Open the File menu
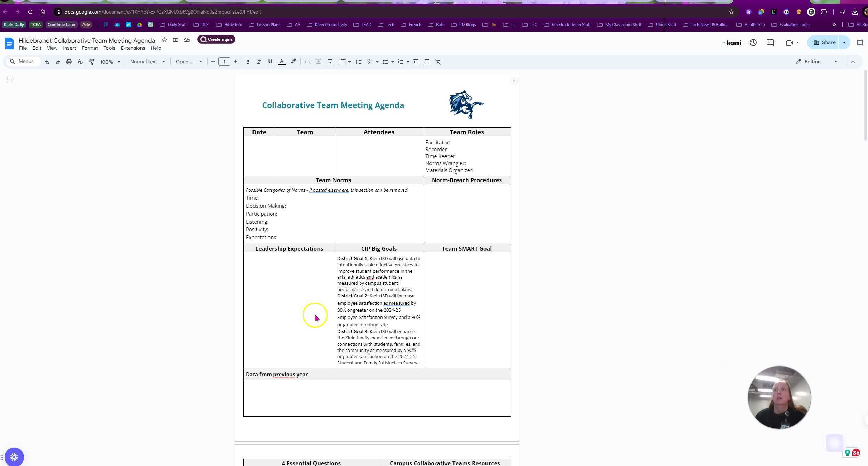868x466 pixels. (x=23, y=48)
